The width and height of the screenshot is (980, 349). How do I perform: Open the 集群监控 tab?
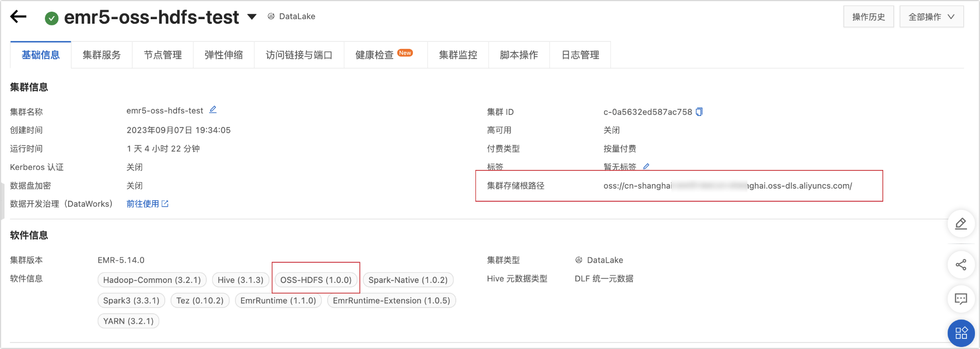point(458,55)
